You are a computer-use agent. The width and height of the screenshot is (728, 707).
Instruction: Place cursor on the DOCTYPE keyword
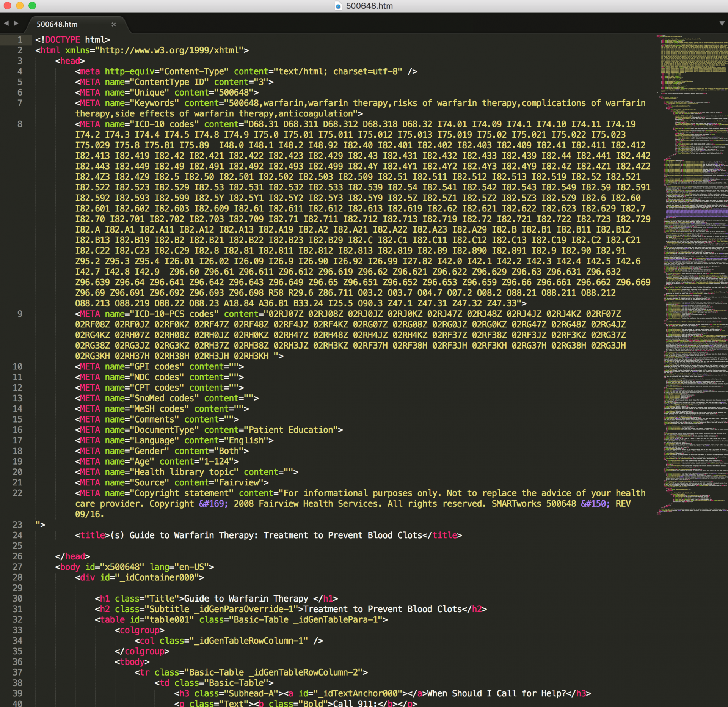coord(63,40)
